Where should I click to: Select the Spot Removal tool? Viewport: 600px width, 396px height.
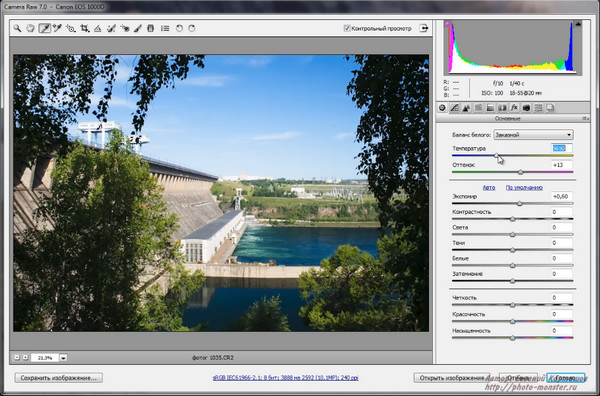coord(111,28)
